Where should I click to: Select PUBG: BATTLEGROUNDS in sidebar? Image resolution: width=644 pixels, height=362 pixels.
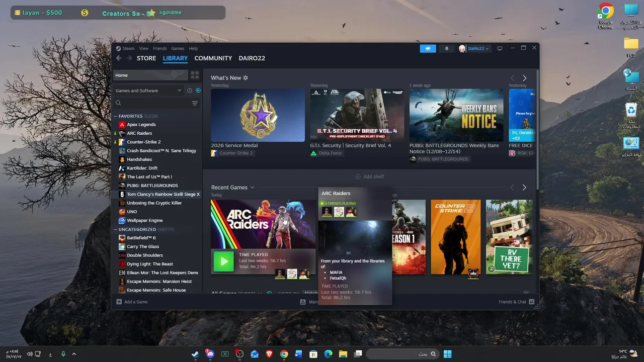(152, 186)
